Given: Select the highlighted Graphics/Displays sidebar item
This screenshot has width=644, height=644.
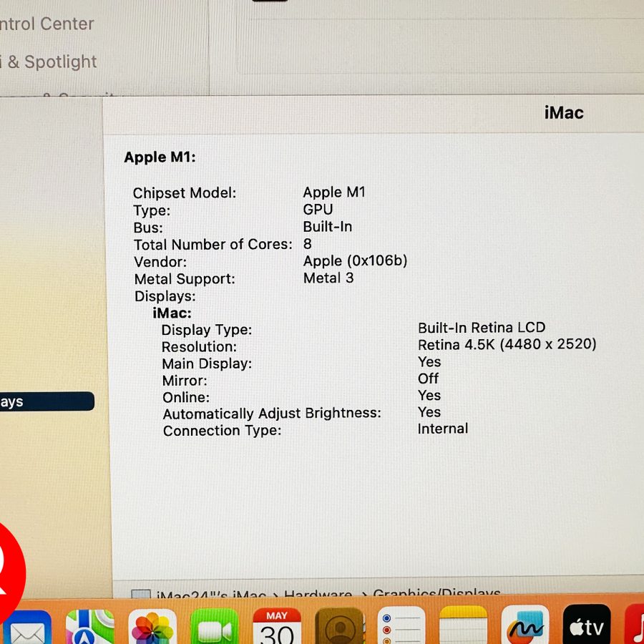Looking at the screenshot, I should click(x=47, y=401).
